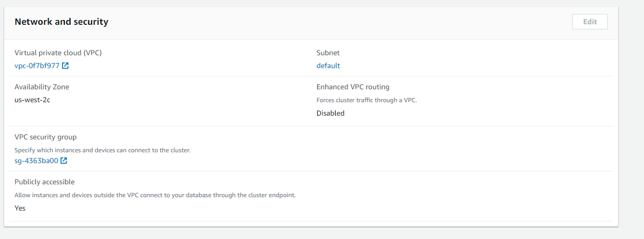Open the vpc-0f7bf977 link
644x239 pixels.
[37, 66]
